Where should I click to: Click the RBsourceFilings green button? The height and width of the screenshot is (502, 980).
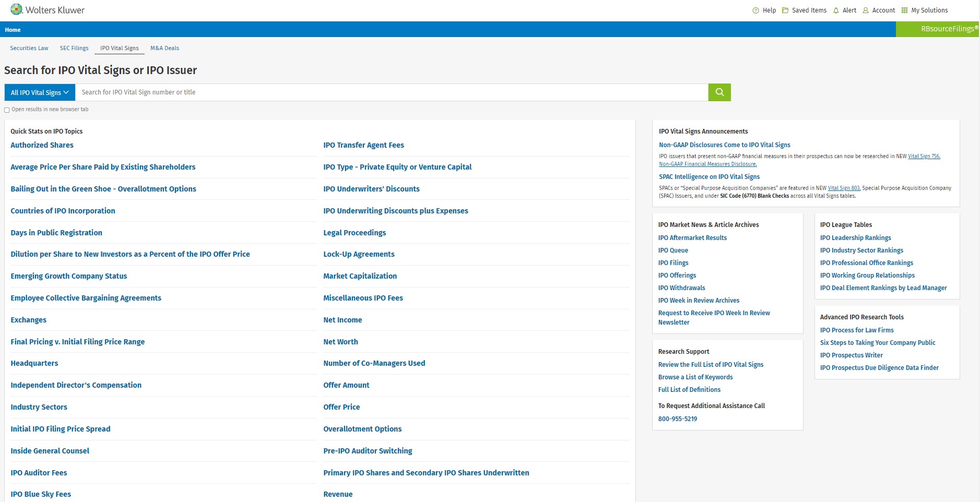(937, 29)
